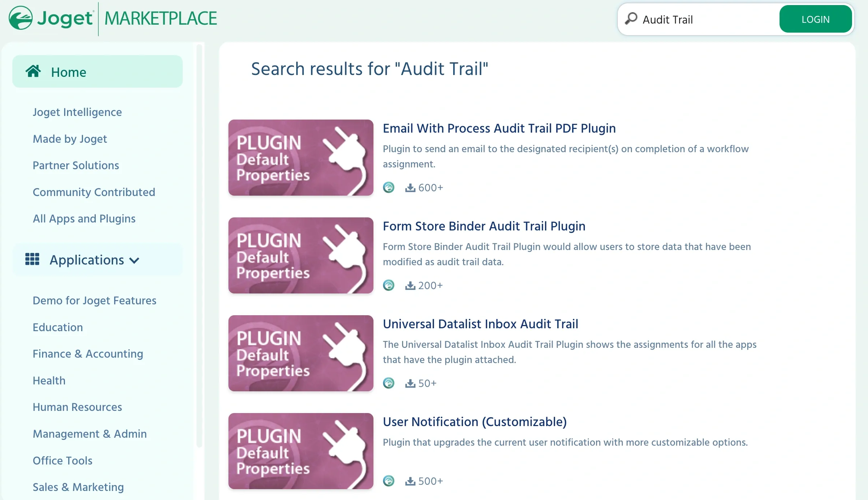Click the Applications grid icon
Image resolution: width=868 pixels, height=500 pixels.
32,259
